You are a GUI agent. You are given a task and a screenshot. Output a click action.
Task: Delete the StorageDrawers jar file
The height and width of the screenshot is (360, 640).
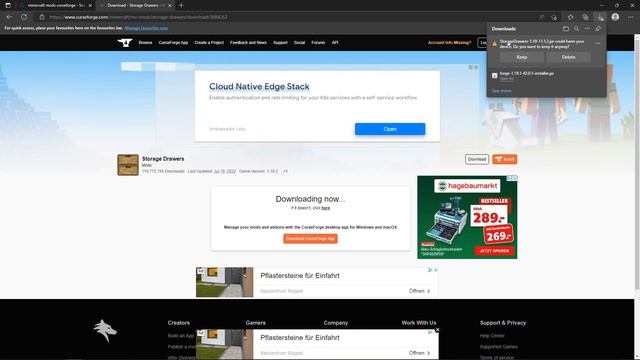pos(568,57)
